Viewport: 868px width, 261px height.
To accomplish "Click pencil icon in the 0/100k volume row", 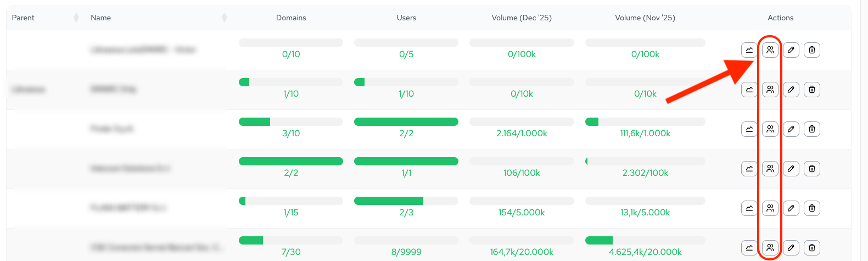I will 791,50.
